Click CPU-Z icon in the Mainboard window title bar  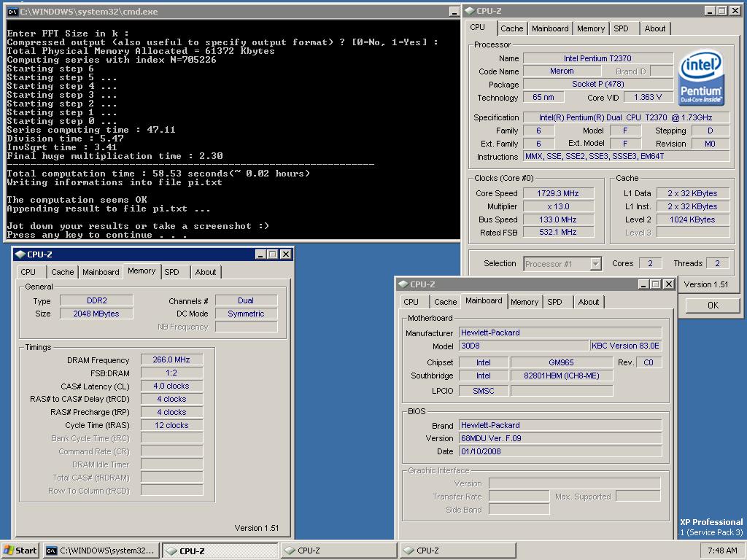pos(403,284)
